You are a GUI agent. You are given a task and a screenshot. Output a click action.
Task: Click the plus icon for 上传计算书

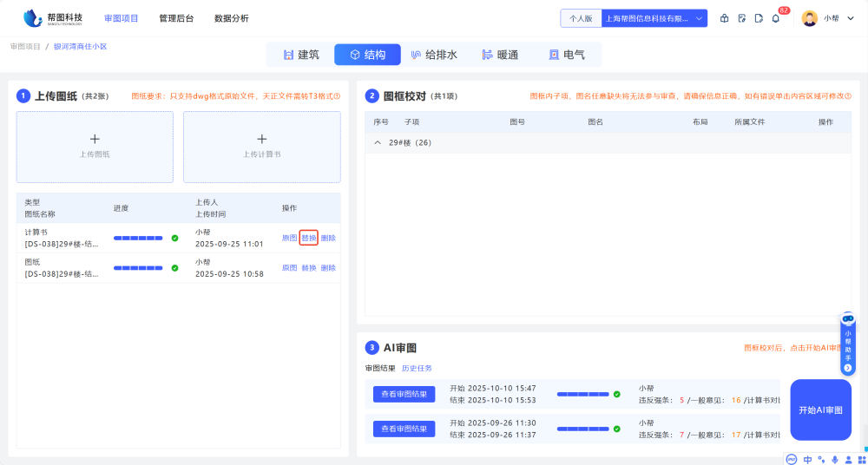pyautogui.click(x=261, y=139)
